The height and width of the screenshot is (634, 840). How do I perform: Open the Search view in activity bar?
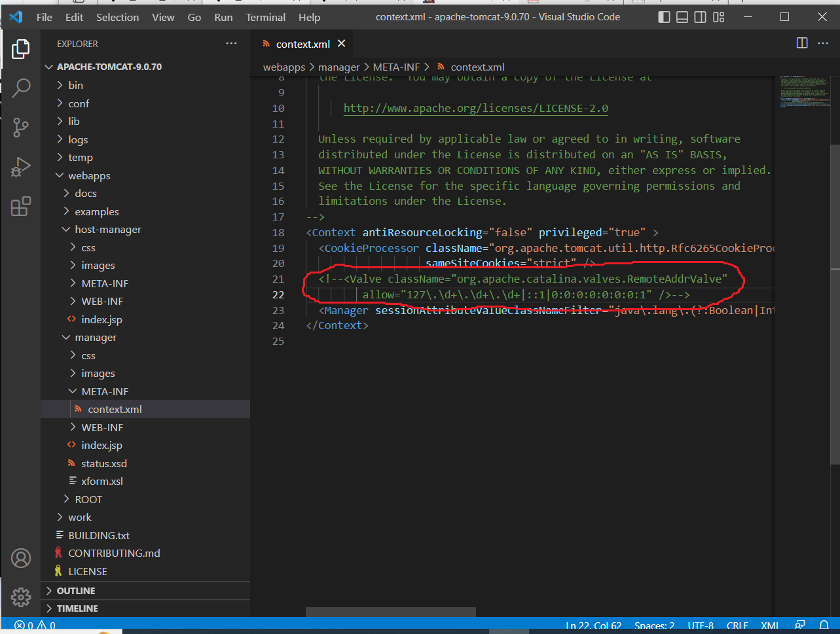point(20,88)
